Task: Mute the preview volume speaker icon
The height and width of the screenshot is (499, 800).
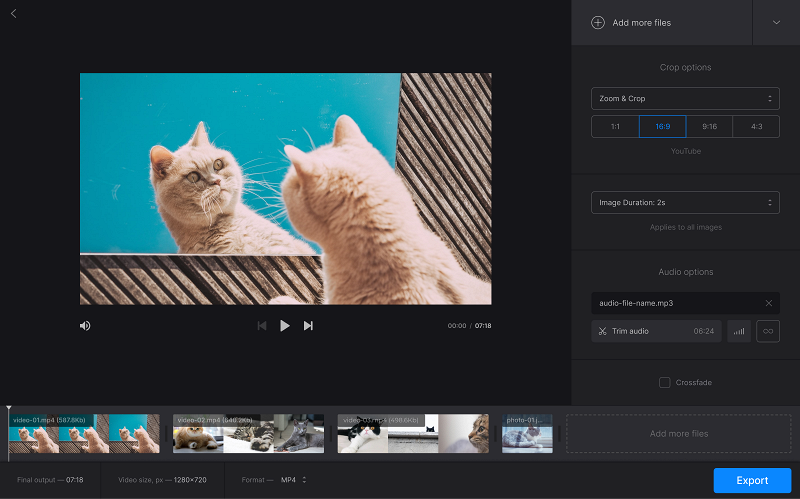Action: [x=85, y=326]
